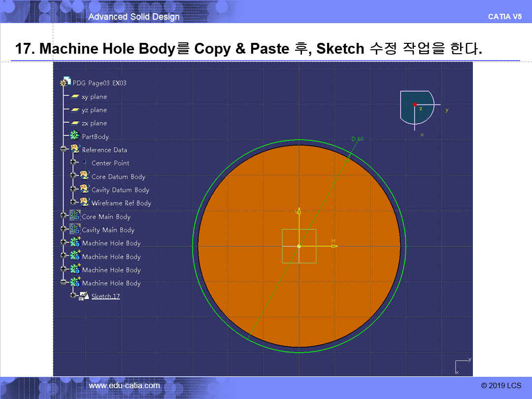The height and width of the screenshot is (399, 532).
Task: Click the yz plane icon
Action: 75,110
